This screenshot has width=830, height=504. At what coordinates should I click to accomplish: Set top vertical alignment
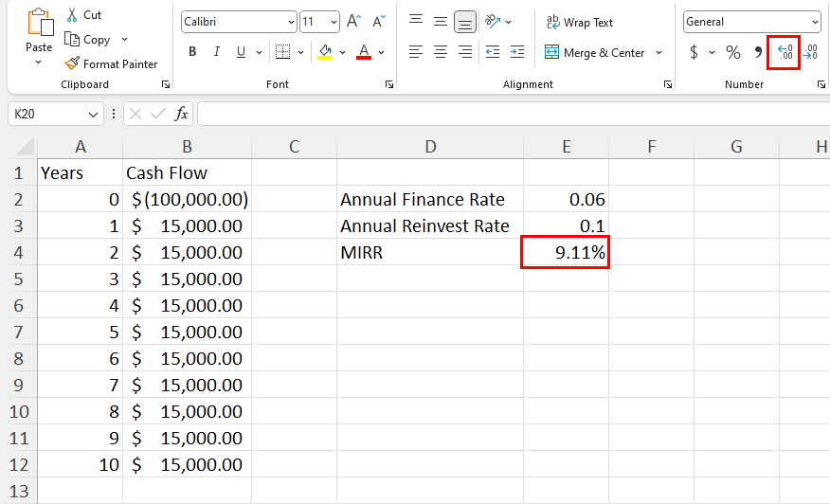[416, 21]
